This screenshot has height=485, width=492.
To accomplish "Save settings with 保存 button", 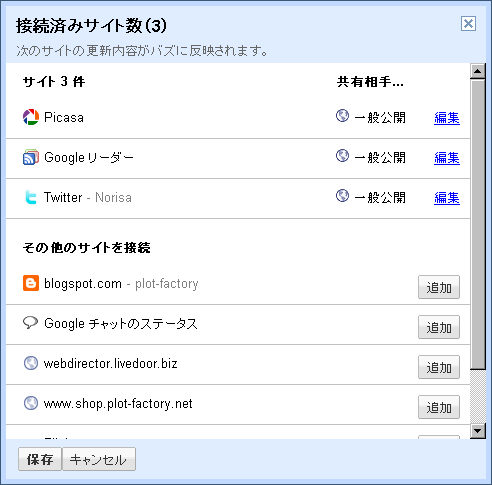I will pyautogui.click(x=40, y=459).
